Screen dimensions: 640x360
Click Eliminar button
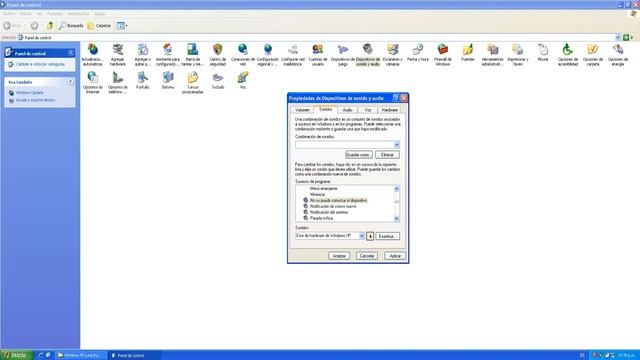387,155
